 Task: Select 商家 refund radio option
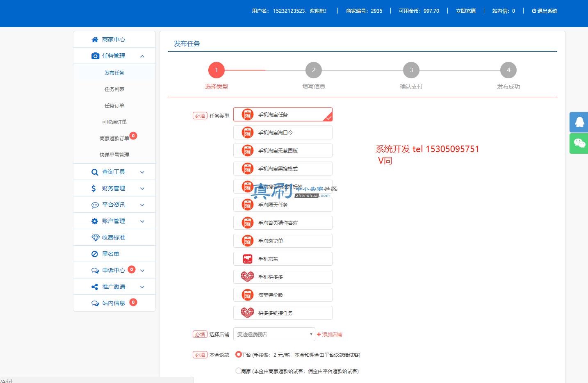point(238,371)
